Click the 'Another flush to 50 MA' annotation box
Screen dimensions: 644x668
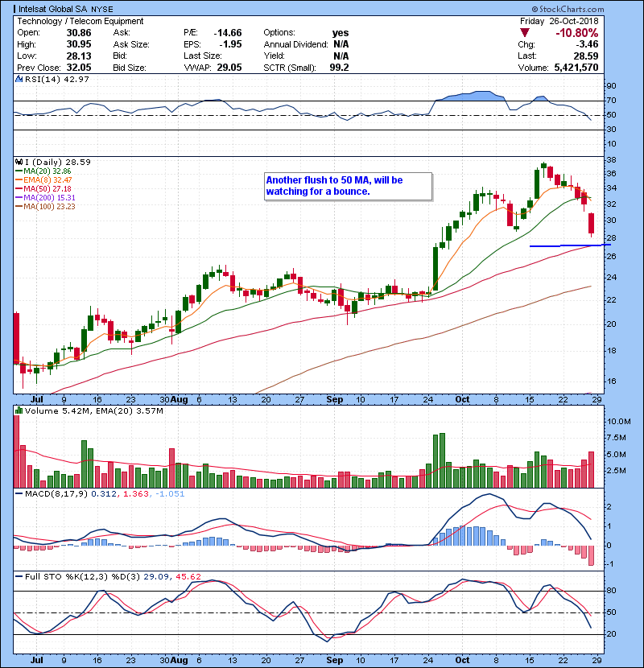(x=349, y=186)
